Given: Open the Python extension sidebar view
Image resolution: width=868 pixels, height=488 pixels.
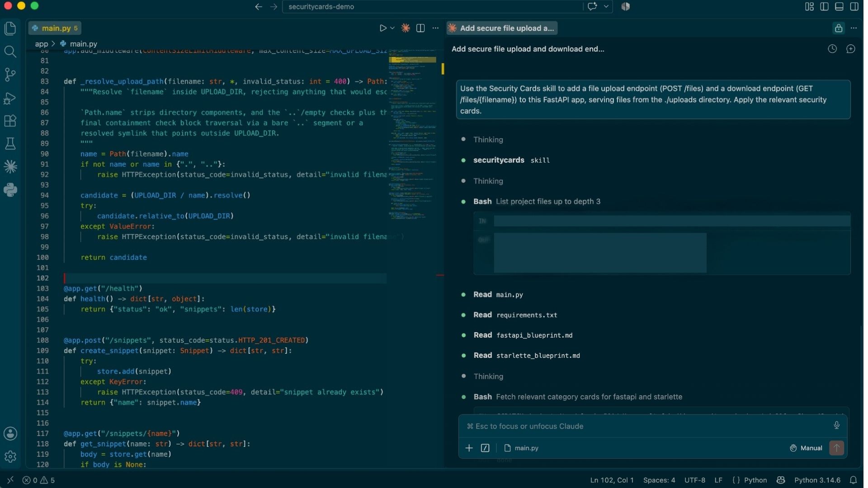Looking at the screenshot, I should coord(10,190).
